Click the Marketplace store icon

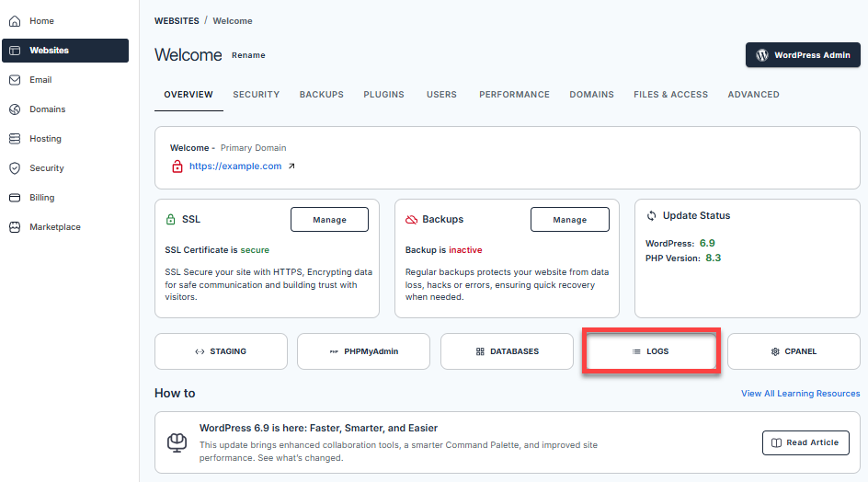point(15,227)
